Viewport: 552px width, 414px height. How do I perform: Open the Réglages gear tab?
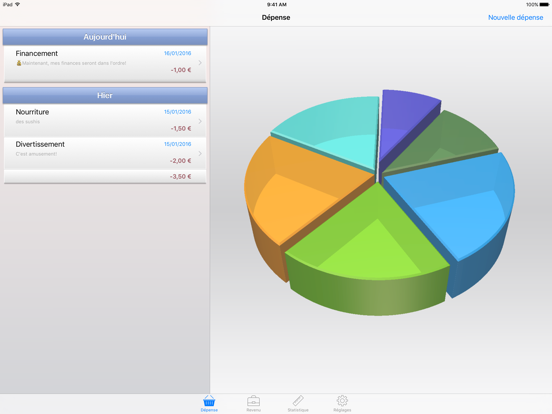342,403
